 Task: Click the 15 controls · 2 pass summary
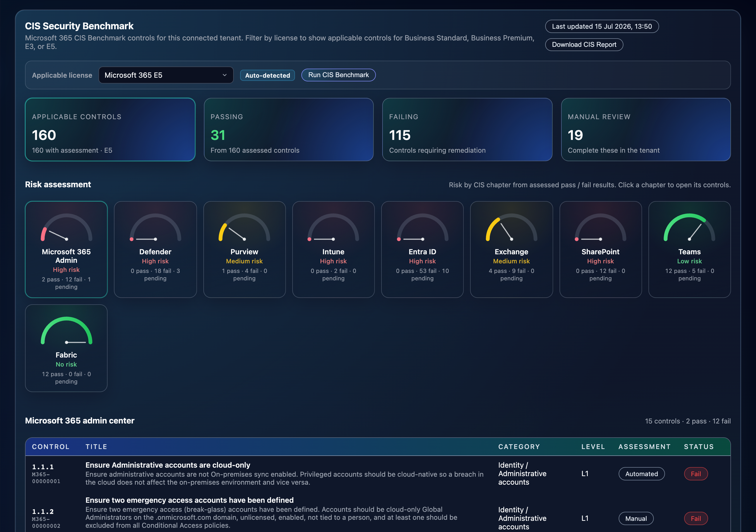(688, 421)
